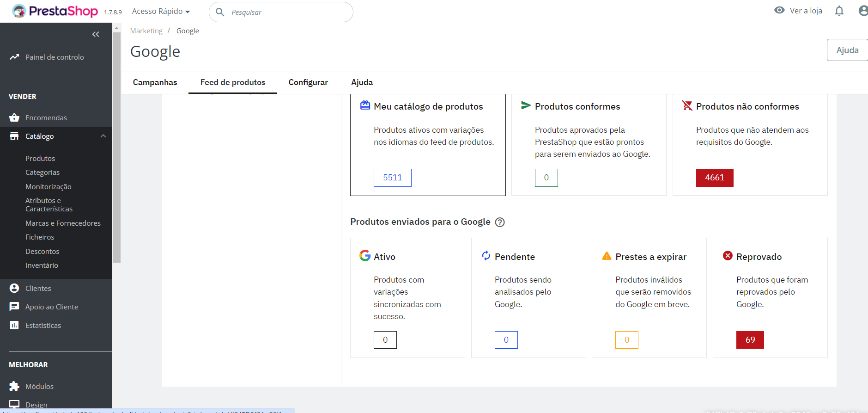Click the sidebar vertical scrollbar
Viewport: 868px width, 413px height.
[x=116, y=147]
